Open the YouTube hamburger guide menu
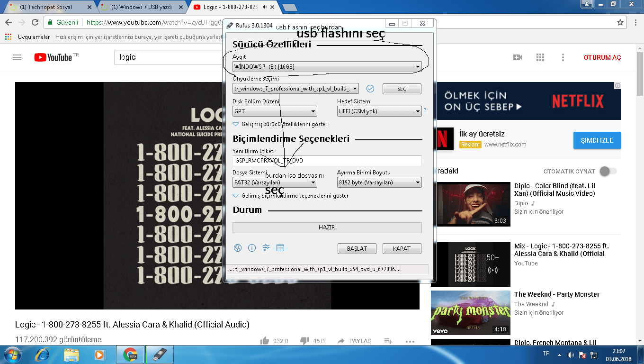 click(17, 57)
